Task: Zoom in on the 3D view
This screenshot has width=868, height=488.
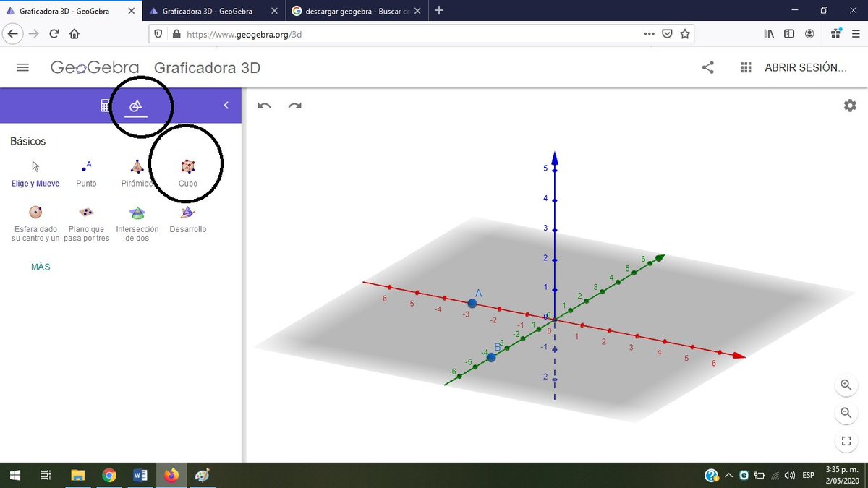Action: 846,385
